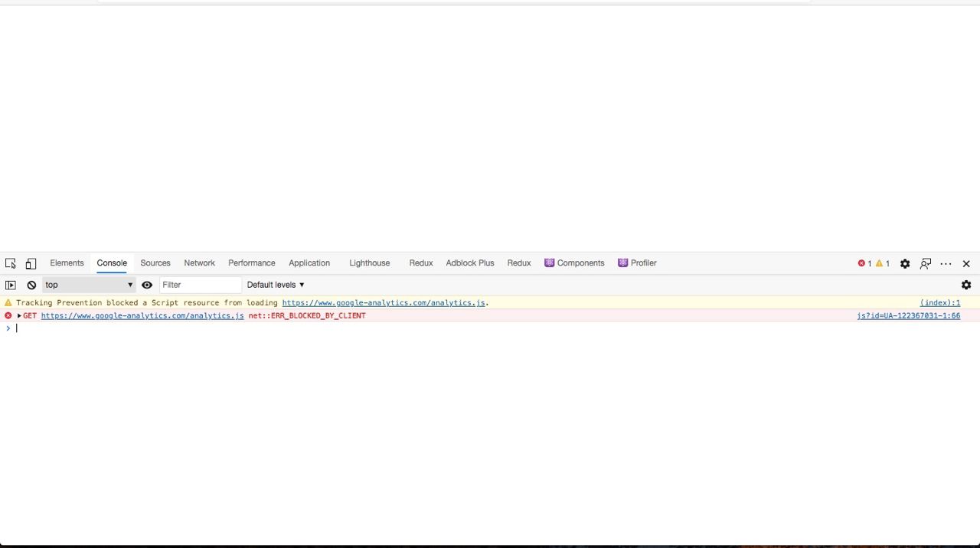Click the red error icon on GET row

8,315
